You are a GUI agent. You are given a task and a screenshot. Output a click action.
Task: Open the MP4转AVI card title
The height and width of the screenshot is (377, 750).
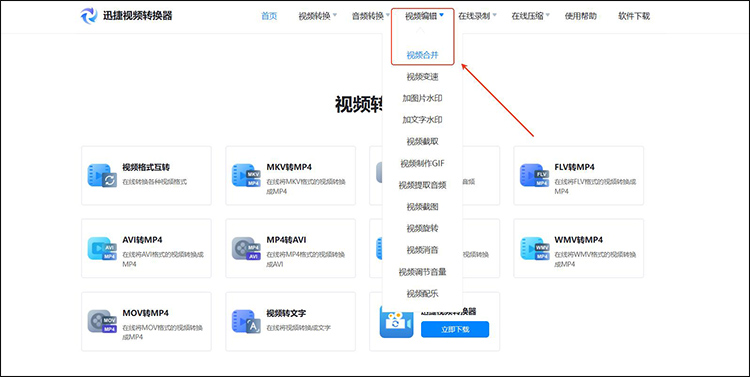(286, 240)
